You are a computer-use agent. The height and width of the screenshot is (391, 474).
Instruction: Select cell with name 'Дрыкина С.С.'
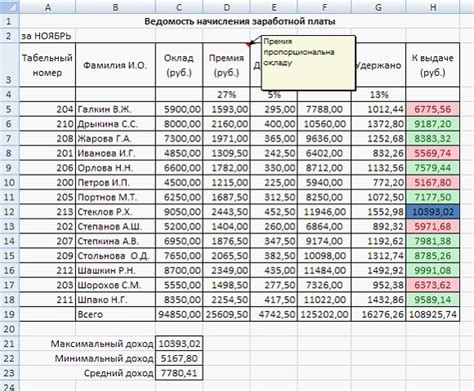[x=115, y=124]
